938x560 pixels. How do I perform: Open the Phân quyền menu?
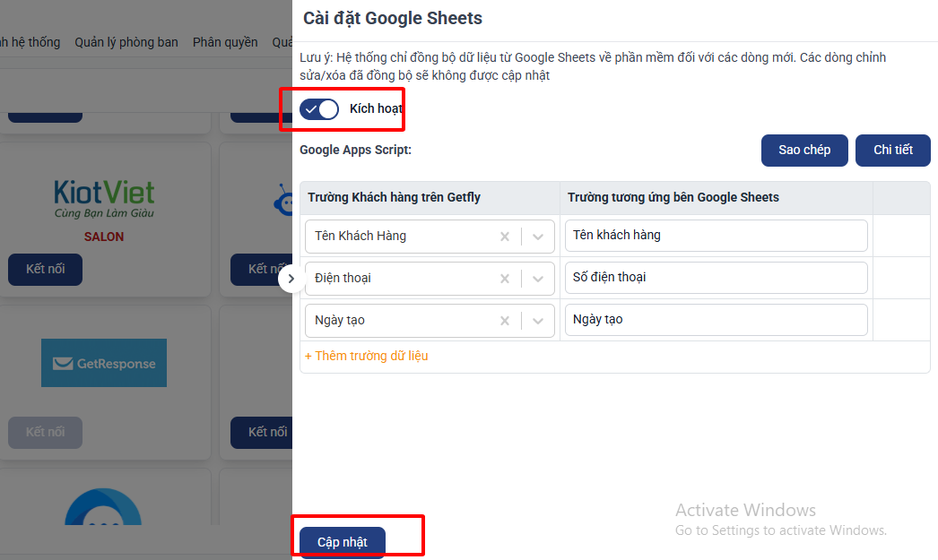225,42
